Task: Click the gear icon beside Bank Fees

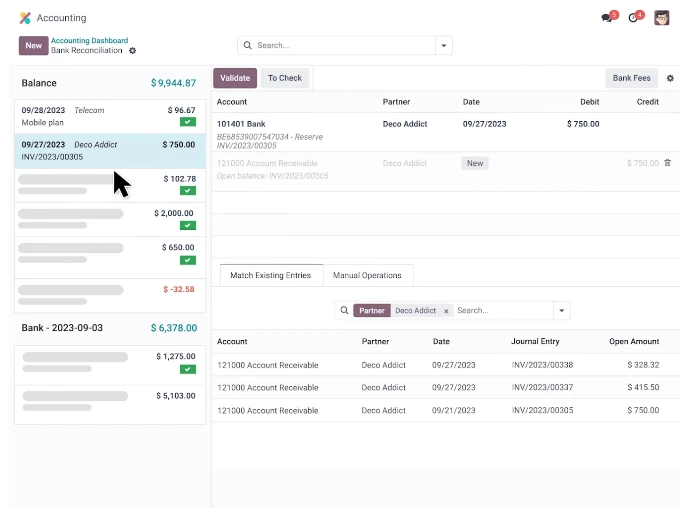Action: click(x=670, y=78)
